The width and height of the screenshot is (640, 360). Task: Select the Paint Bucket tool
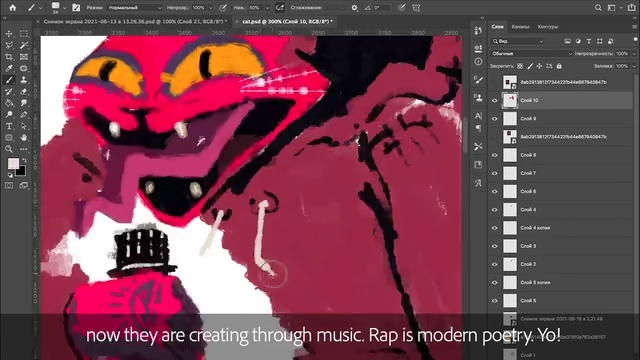(x=9, y=103)
